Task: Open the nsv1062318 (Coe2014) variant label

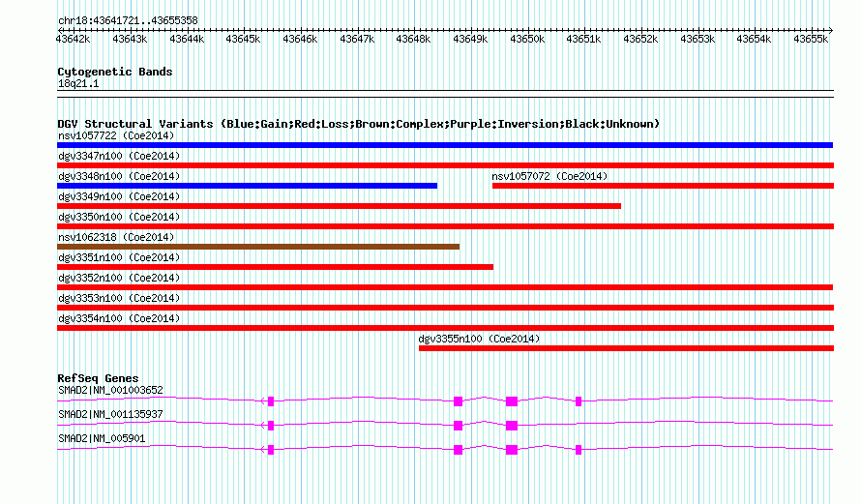Action: (x=116, y=237)
